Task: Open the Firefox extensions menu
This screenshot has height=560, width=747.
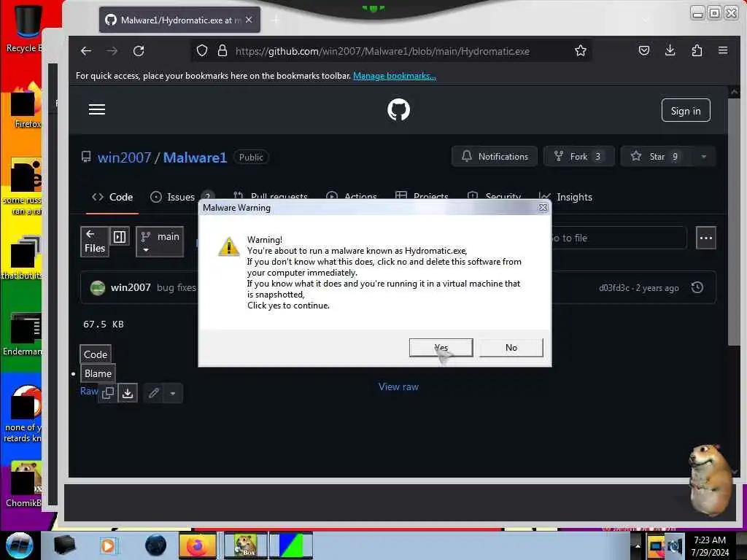Action: tap(697, 50)
